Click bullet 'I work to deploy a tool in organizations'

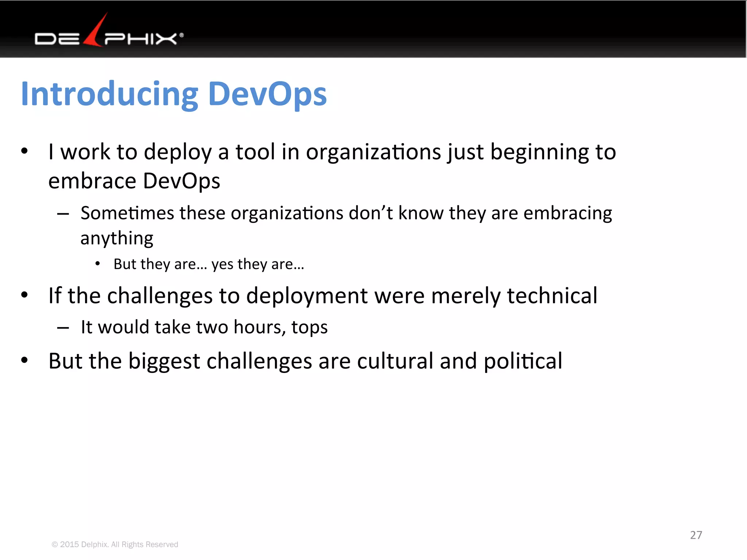pos(332,152)
